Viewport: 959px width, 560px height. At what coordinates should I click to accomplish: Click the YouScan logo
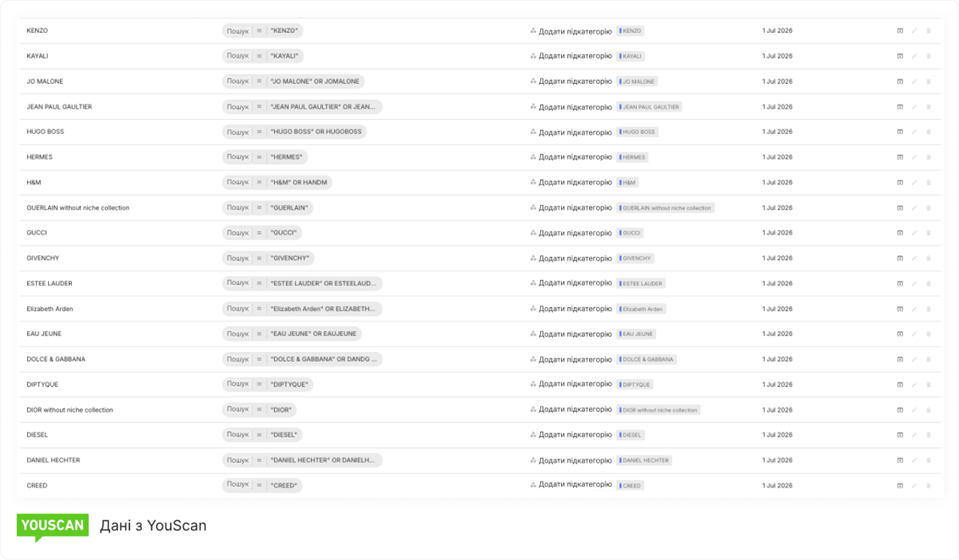pyautogui.click(x=52, y=527)
